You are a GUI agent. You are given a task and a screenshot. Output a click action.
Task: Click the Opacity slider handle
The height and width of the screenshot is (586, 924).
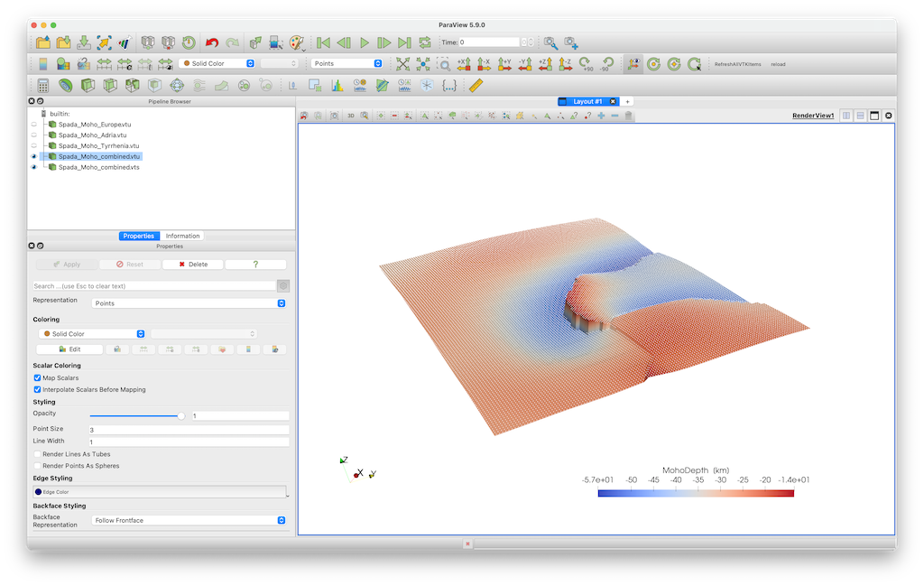pos(181,415)
